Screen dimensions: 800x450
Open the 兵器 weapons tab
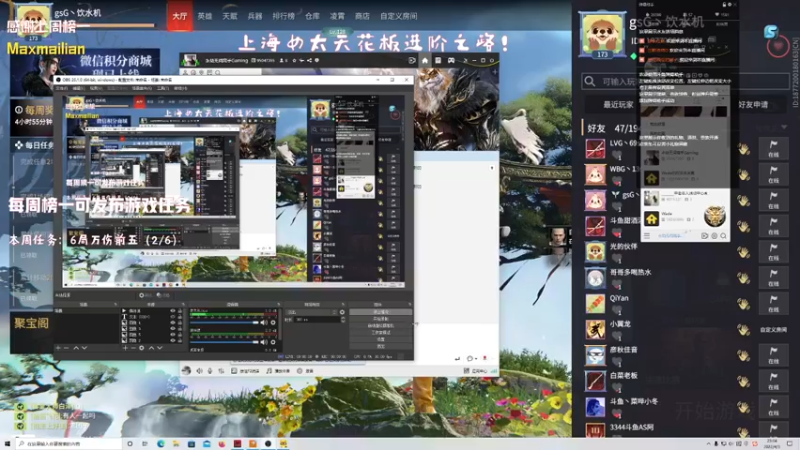point(255,16)
